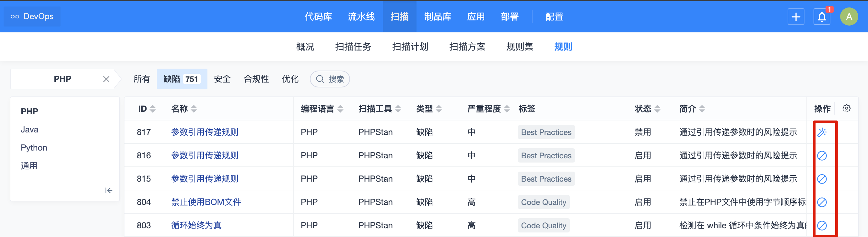The height and width of the screenshot is (237, 868).
Task: Click the ID cell 803
Action: (144, 225)
